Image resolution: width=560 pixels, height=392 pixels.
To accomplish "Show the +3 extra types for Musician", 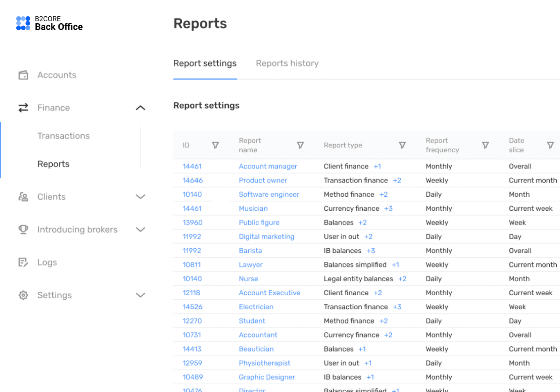I will [x=388, y=209].
